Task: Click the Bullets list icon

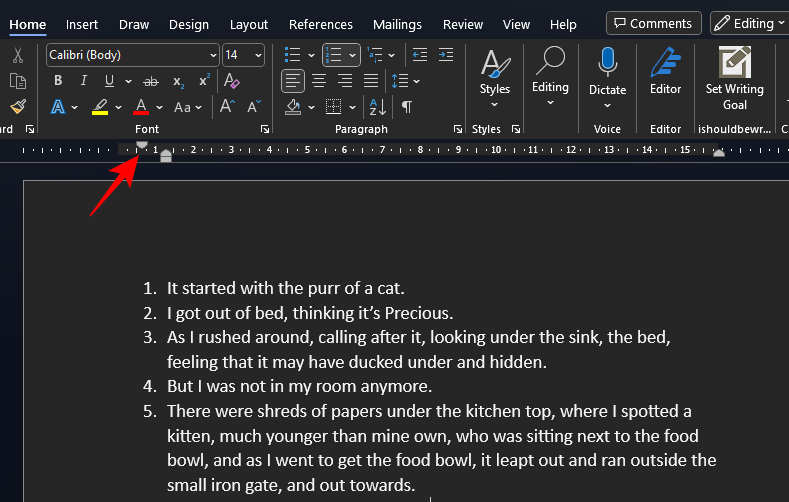Action: (292, 55)
